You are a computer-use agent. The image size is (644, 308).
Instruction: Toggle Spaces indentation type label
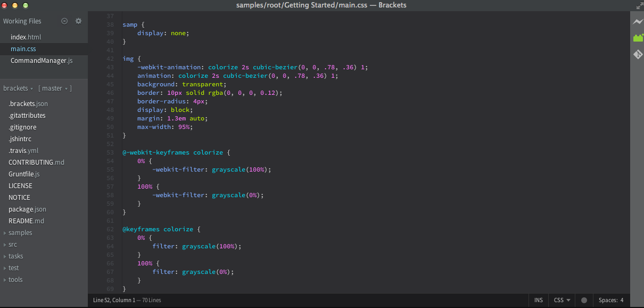tap(607, 300)
